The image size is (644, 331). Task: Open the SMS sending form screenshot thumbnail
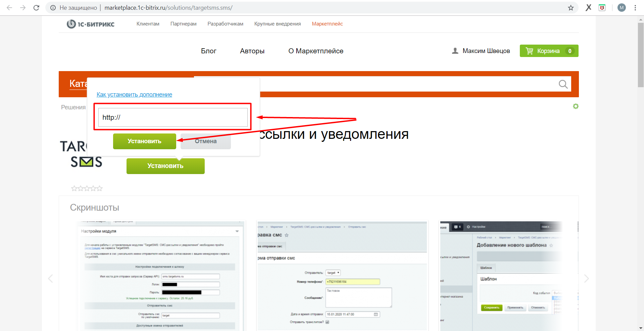pos(342,276)
